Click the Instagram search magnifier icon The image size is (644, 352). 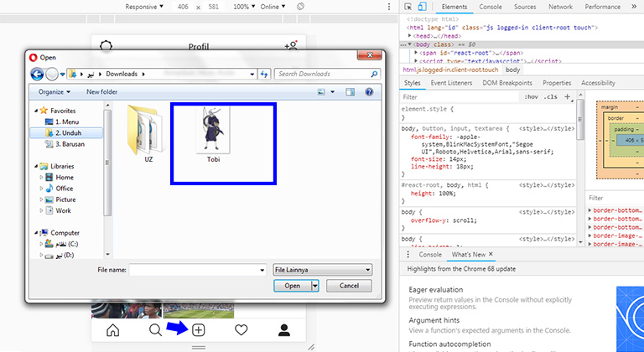tap(155, 330)
